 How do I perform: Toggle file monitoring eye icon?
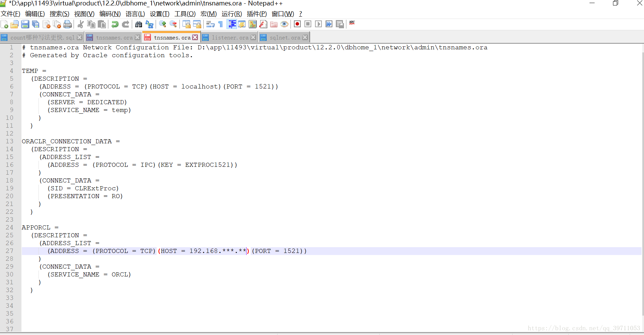[284, 24]
